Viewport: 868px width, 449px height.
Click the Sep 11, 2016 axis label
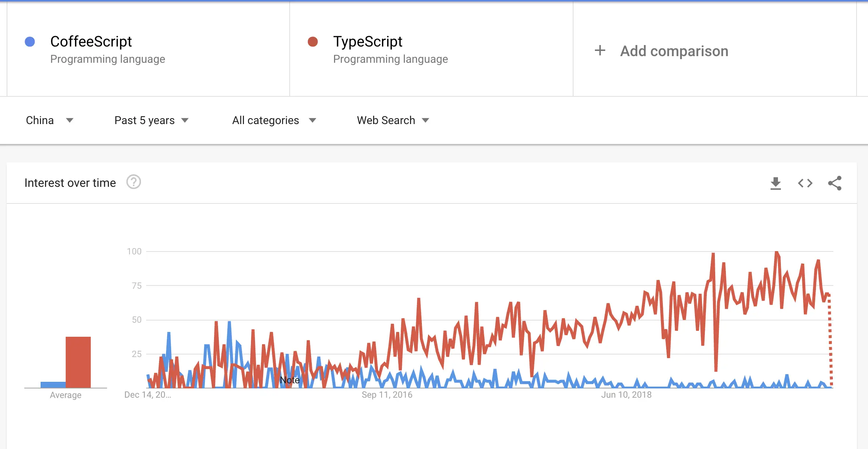point(387,395)
